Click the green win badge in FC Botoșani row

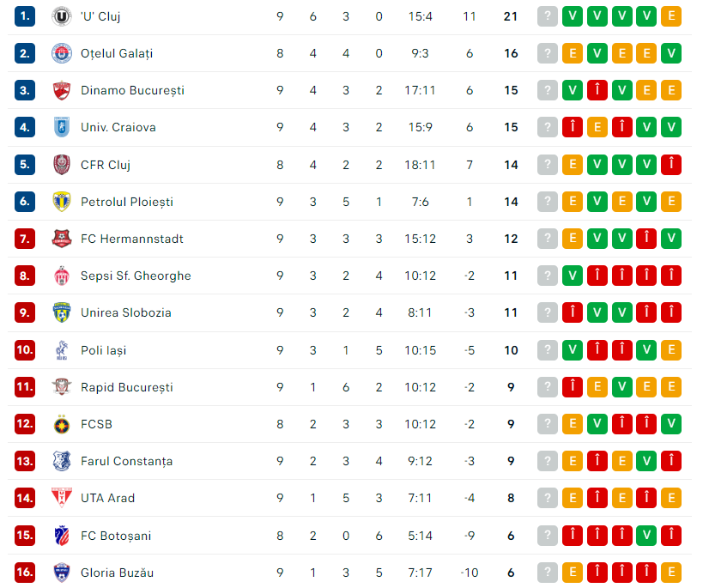click(646, 535)
